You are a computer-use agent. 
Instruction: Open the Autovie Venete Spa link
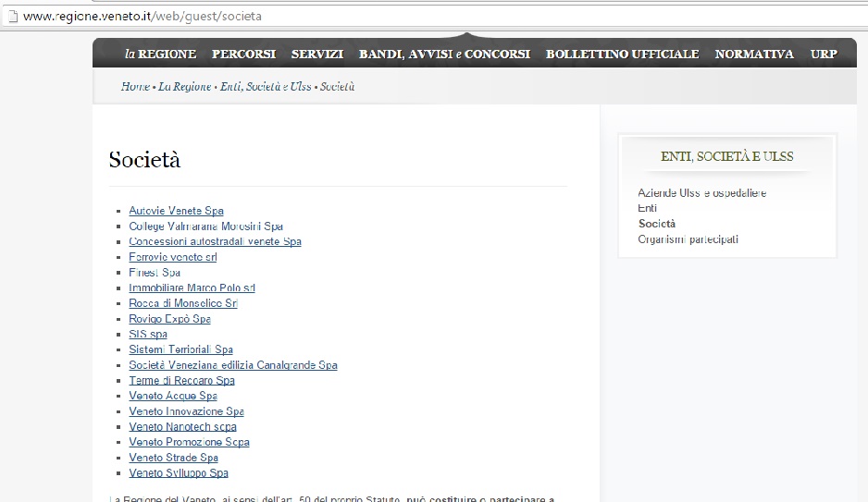pos(176,211)
